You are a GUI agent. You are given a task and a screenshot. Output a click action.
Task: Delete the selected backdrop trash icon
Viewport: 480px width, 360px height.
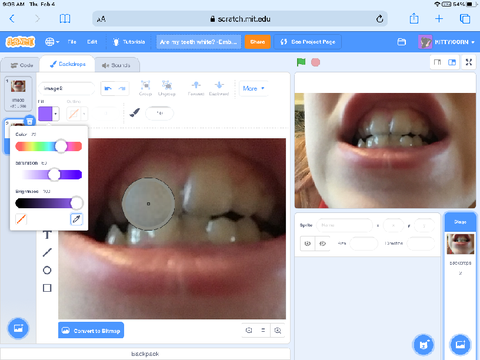pyautogui.click(x=30, y=121)
